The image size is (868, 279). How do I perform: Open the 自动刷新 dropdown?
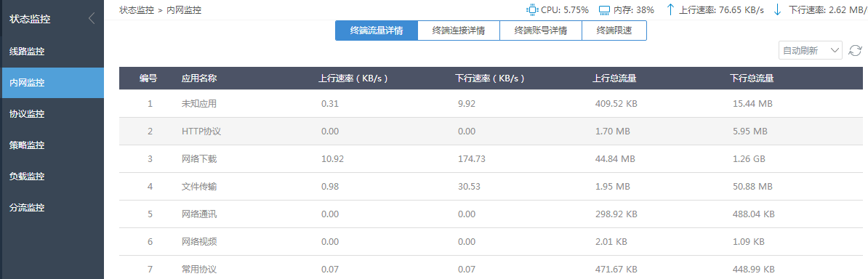(x=811, y=50)
